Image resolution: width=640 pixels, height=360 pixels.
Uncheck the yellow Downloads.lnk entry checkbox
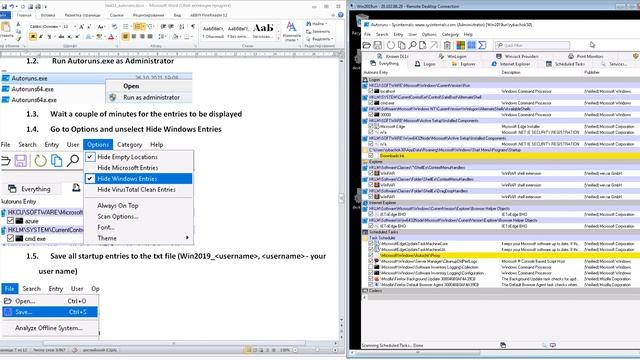[371, 156]
